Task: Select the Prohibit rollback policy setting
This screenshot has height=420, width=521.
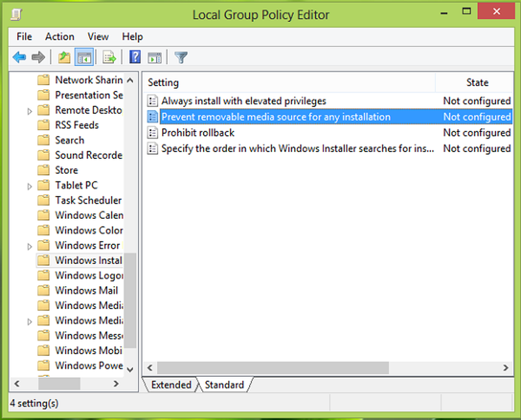Action: [197, 133]
